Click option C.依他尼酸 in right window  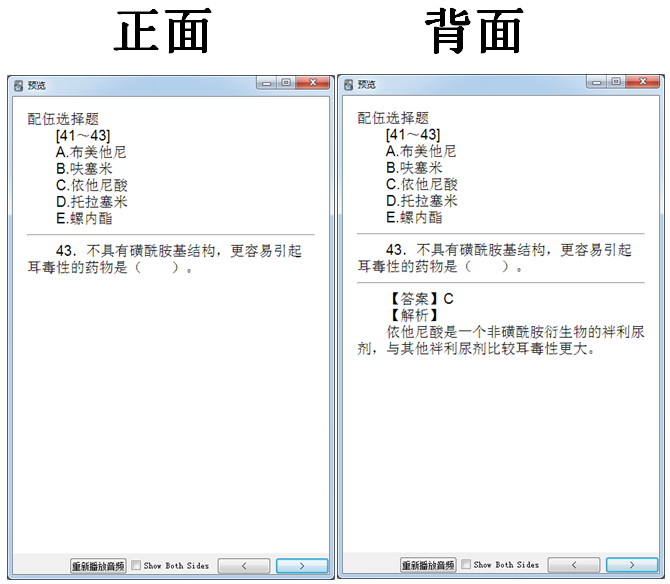(x=421, y=185)
